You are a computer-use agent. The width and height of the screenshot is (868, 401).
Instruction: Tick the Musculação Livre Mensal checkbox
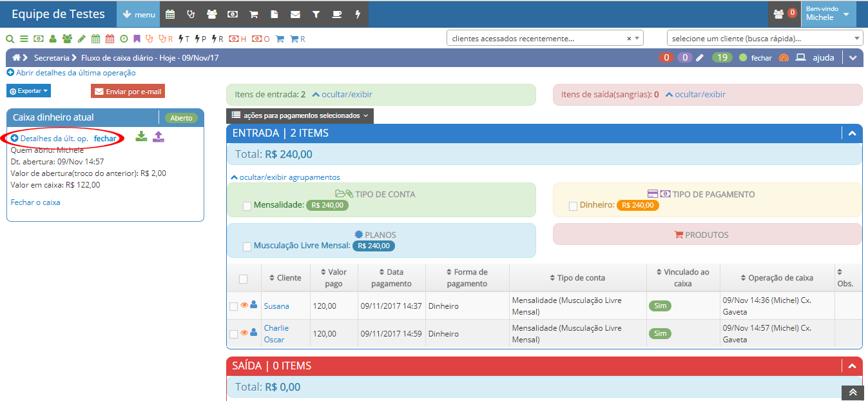(247, 247)
